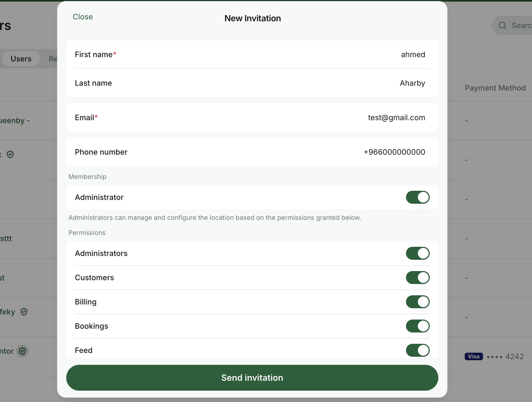Screen dimensions: 532x402
Task: Send the invitation
Action: 252,378
